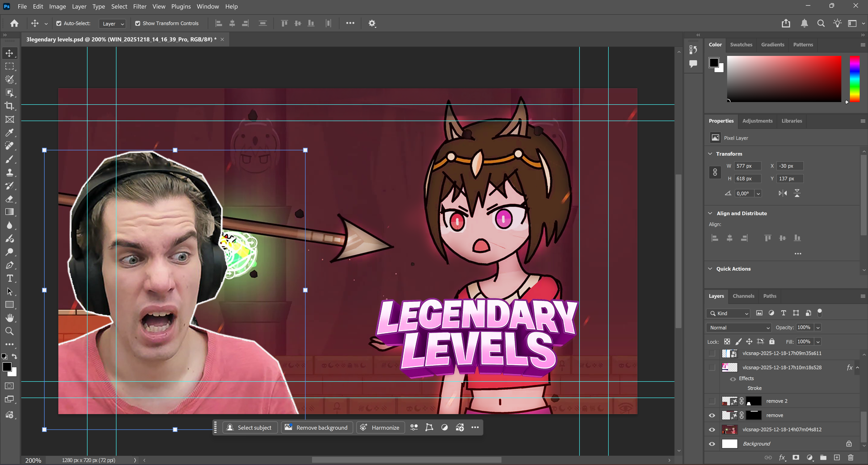Toggle Show Transform Controls checkbox
Image resolution: width=868 pixels, height=465 pixels.
pos(137,24)
